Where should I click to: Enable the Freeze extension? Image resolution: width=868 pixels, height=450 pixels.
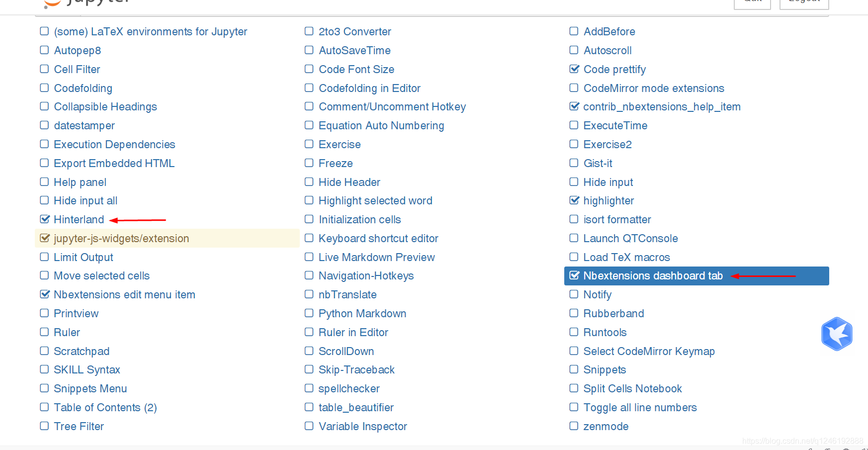click(309, 163)
